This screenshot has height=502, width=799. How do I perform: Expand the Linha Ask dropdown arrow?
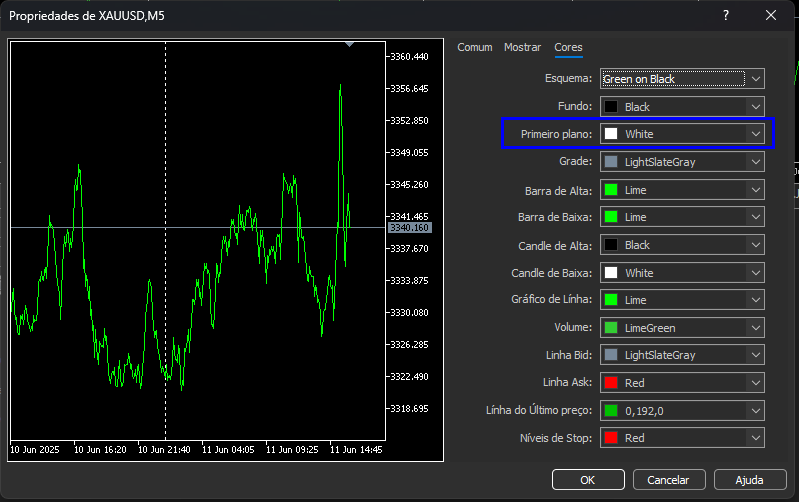tap(756, 383)
